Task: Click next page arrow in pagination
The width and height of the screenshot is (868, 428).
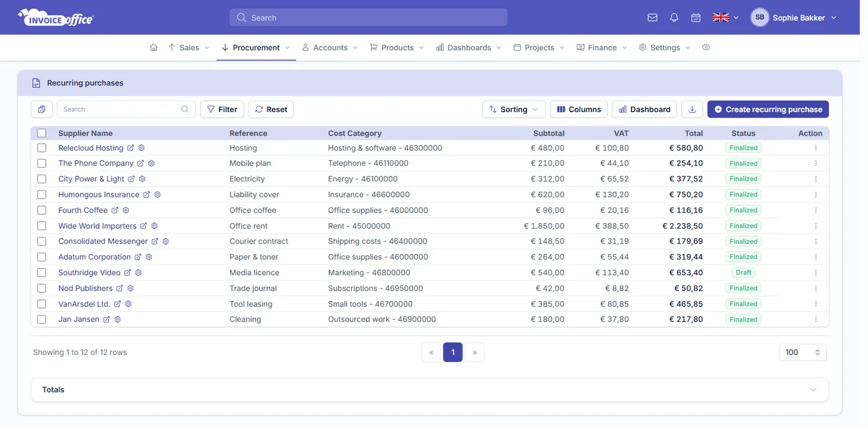Action: click(475, 352)
